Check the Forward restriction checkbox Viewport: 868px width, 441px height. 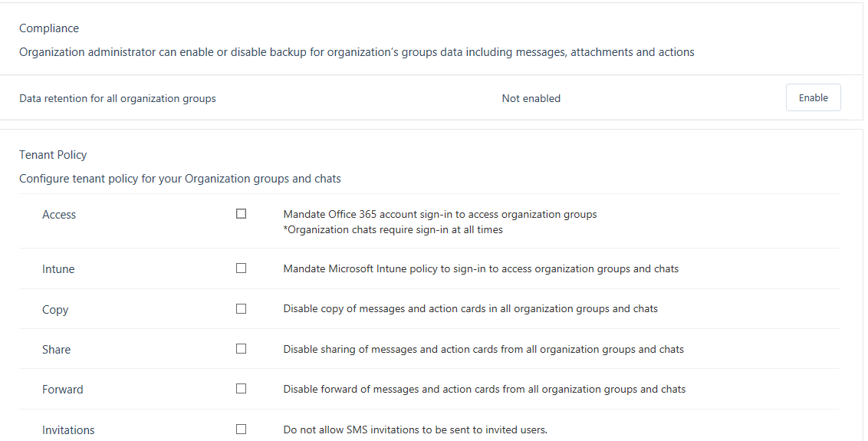(241, 389)
